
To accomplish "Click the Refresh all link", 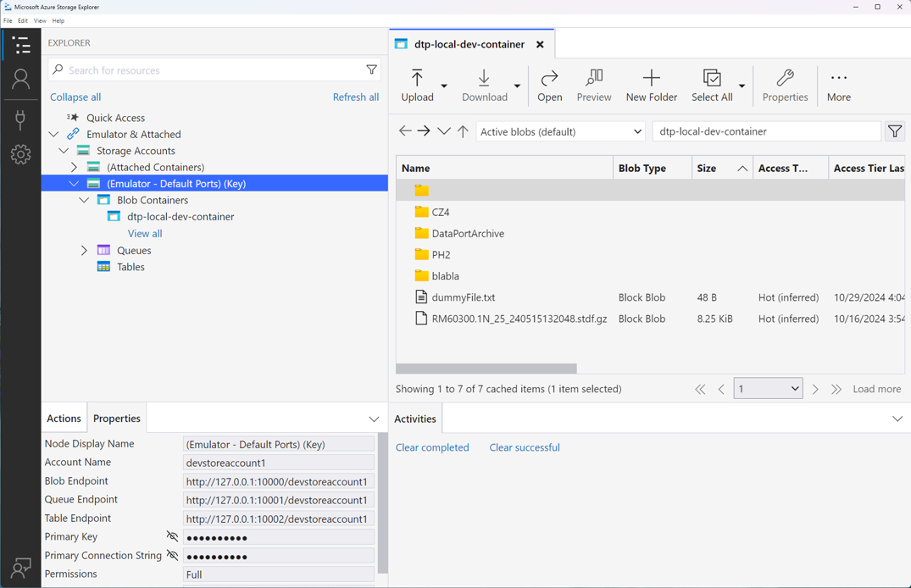I will point(355,97).
